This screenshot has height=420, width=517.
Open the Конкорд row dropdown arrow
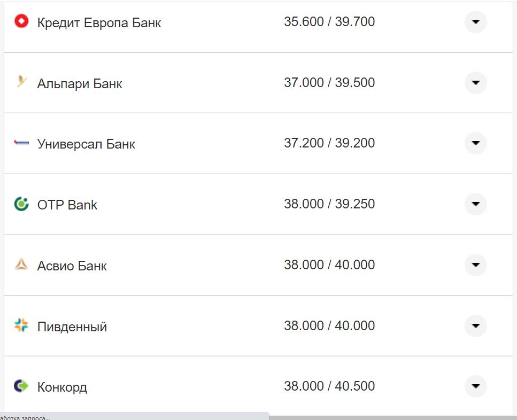click(475, 386)
